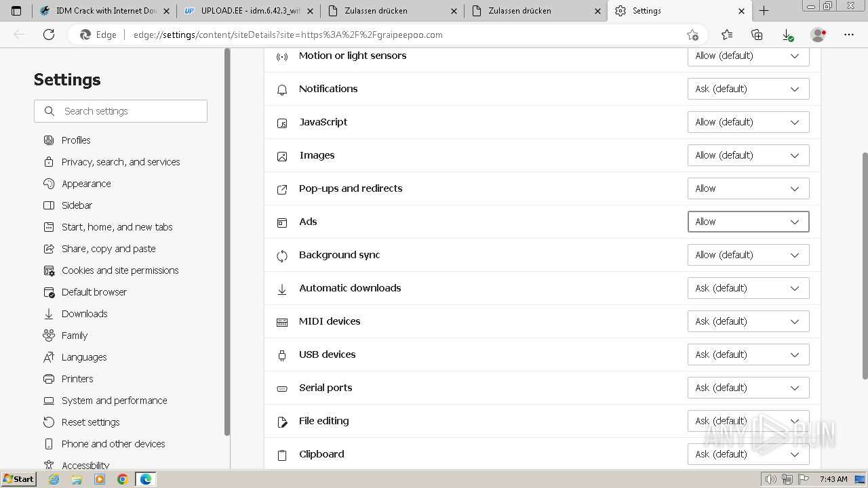The height and width of the screenshot is (488, 868).
Task: Open File Explorer folder in taskbar
Action: coord(77,479)
